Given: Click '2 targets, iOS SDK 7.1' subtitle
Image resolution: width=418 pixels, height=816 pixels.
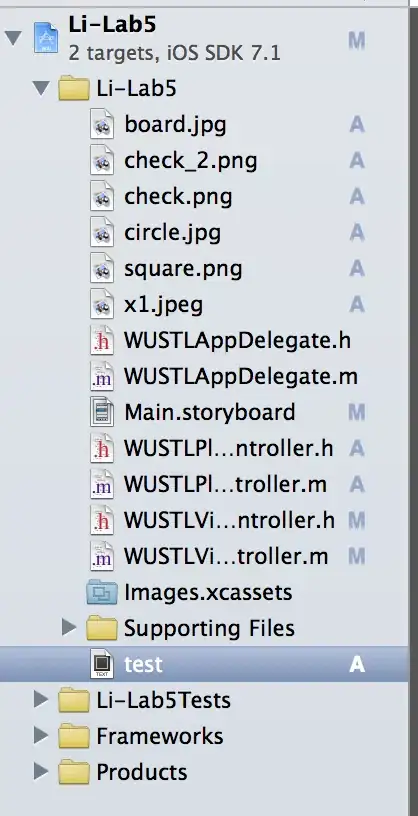Looking at the screenshot, I should pyautogui.click(x=174, y=53).
